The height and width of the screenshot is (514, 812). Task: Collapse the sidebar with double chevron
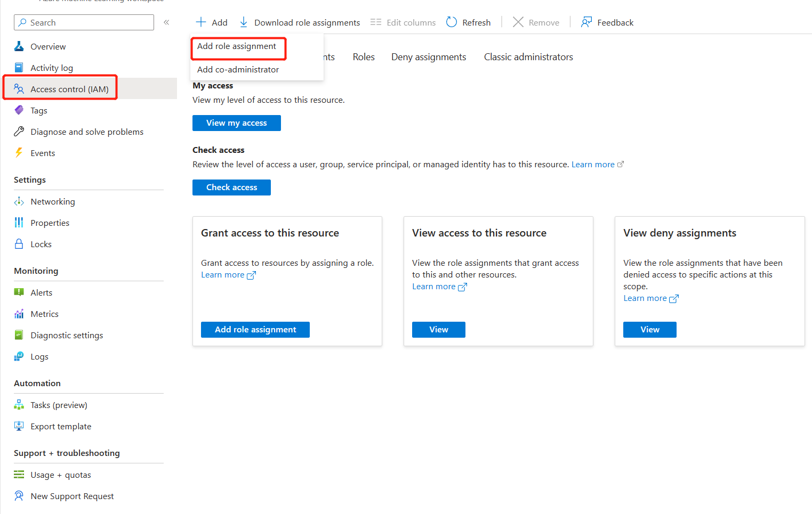(166, 22)
